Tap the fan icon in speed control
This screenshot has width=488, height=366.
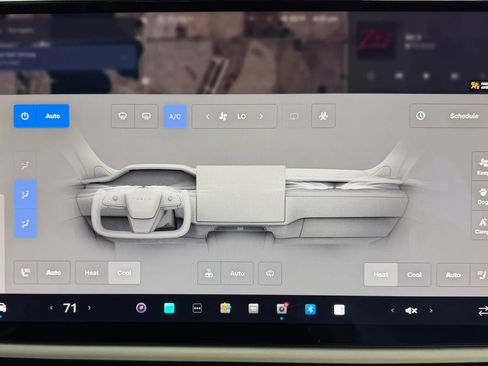[x=223, y=116]
